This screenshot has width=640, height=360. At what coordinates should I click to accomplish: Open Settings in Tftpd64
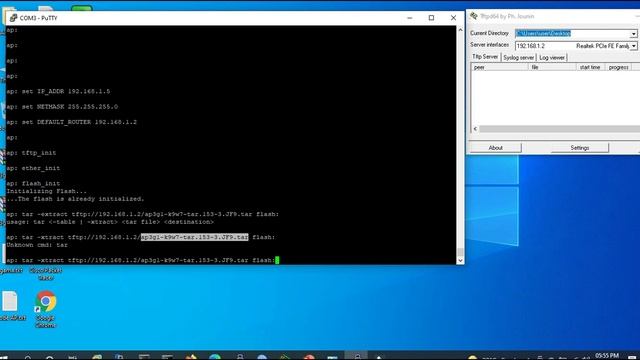pyautogui.click(x=580, y=148)
